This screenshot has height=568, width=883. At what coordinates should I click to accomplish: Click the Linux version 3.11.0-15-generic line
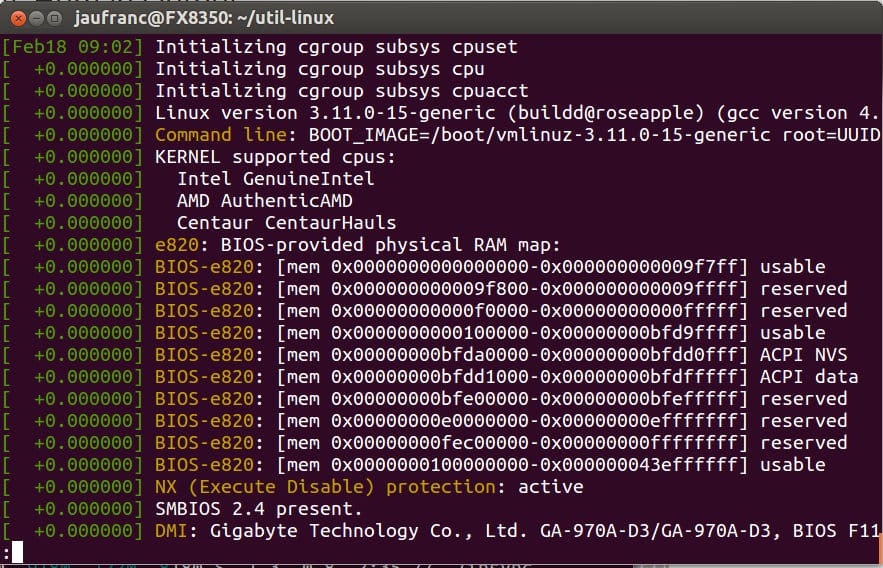tap(516, 113)
